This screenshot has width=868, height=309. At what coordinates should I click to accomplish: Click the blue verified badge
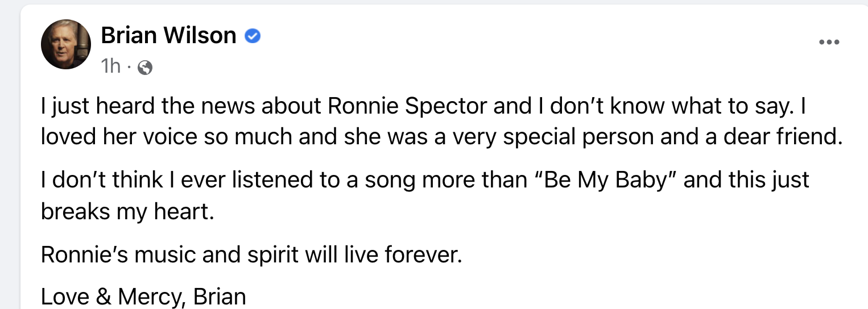[x=252, y=36]
